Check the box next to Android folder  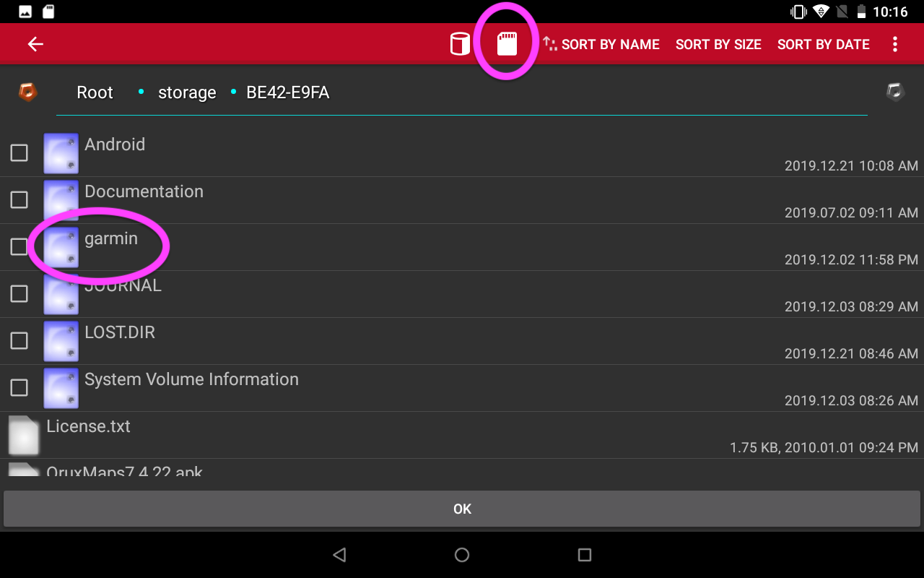tap(19, 153)
